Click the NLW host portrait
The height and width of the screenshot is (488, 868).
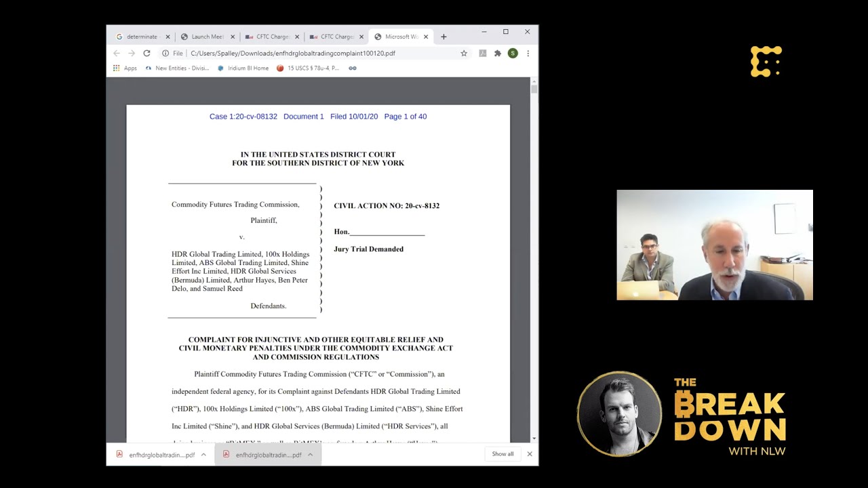[x=619, y=413]
